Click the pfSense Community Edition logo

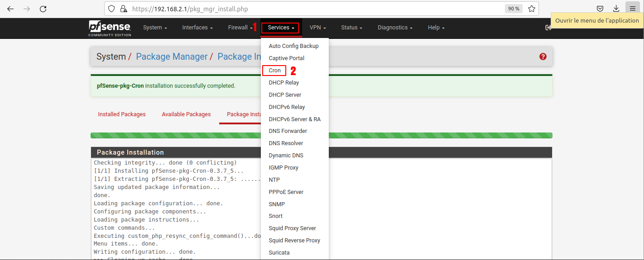pos(110,28)
